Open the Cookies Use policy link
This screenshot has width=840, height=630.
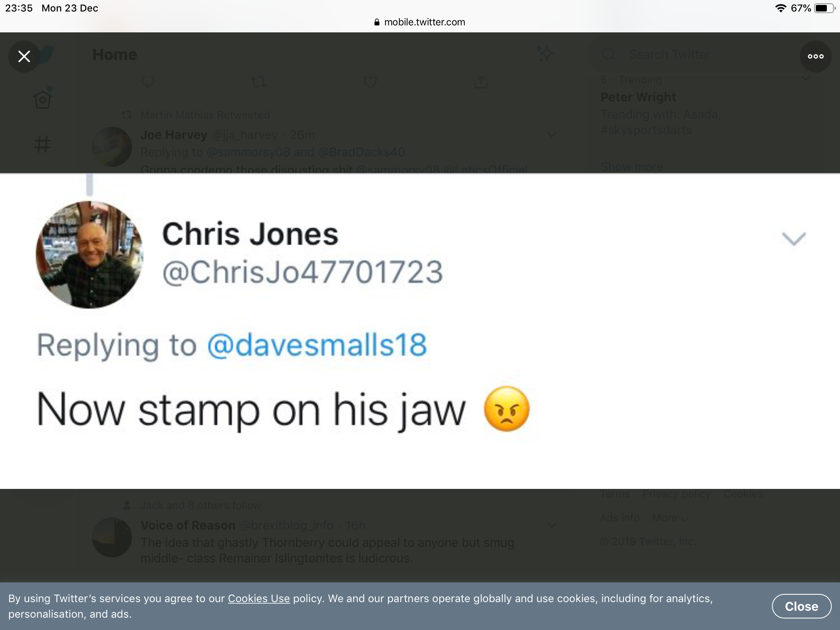click(x=259, y=598)
